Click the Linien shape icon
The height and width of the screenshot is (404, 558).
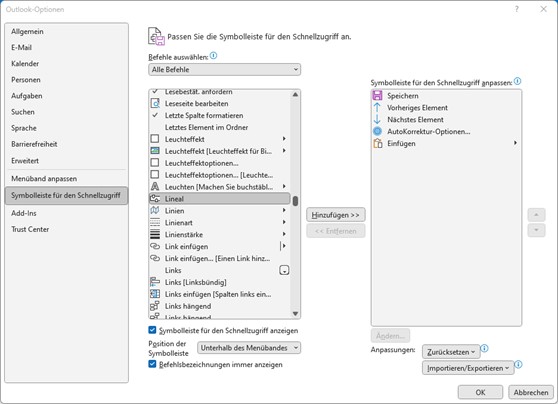pyautogui.click(x=155, y=210)
